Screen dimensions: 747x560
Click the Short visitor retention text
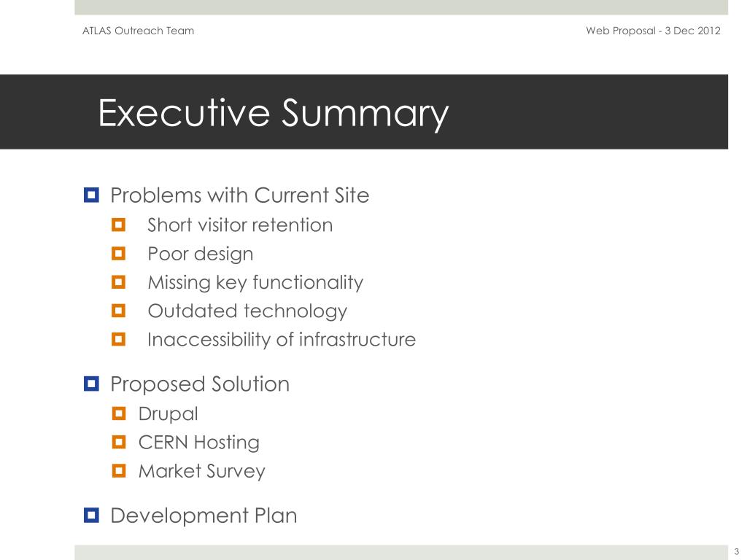(x=239, y=225)
